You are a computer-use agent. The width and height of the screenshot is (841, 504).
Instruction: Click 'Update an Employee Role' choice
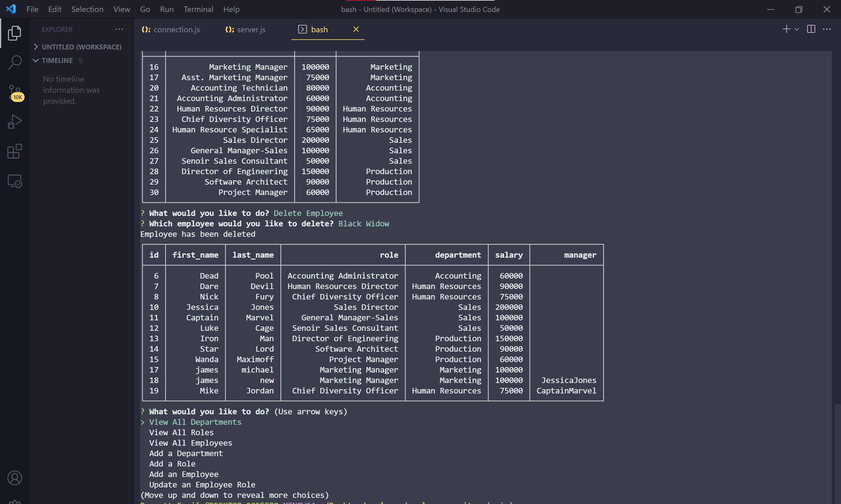point(202,485)
